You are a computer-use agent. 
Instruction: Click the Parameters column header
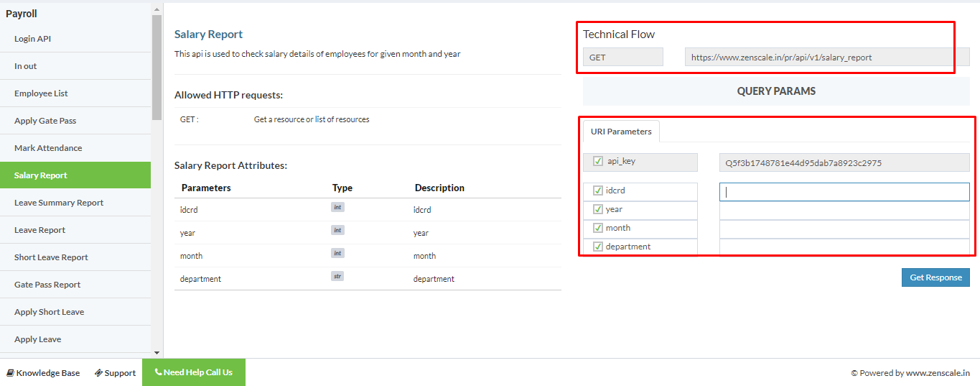206,188
